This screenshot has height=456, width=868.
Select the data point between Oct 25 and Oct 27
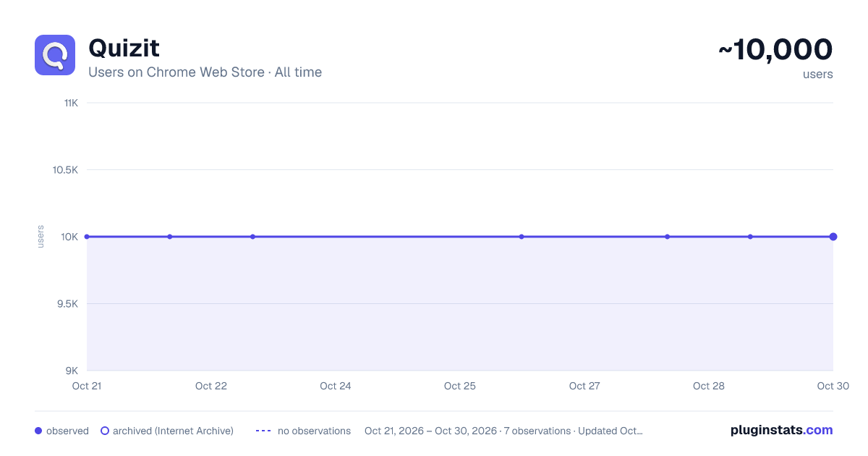click(522, 237)
